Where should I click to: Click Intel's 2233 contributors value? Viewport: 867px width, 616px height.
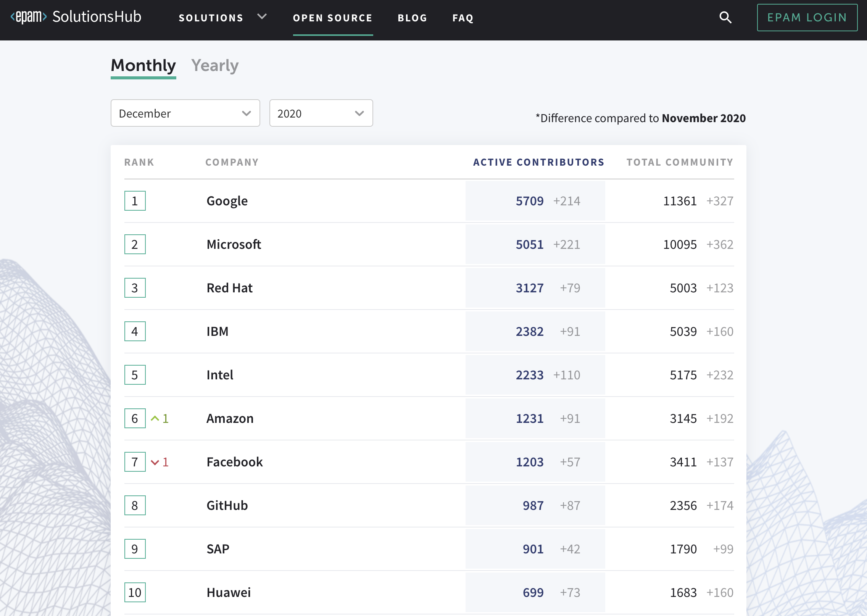530,375
